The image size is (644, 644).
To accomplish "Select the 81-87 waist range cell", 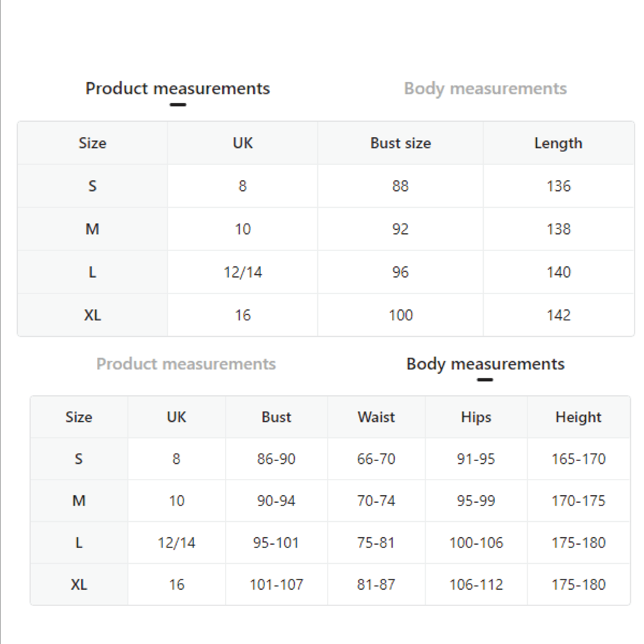I will (x=376, y=585).
